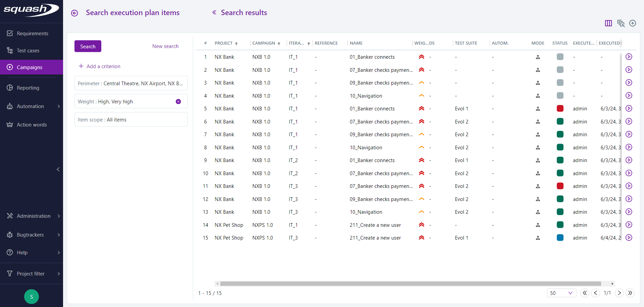Click the mass edit icon

(621, 23)
